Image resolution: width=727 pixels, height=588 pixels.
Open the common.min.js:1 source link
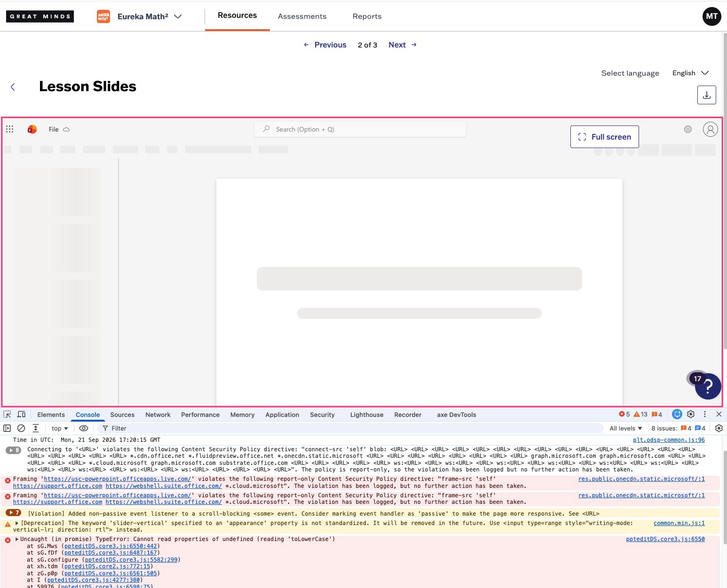pyautogui.click(x=679, y=523)
